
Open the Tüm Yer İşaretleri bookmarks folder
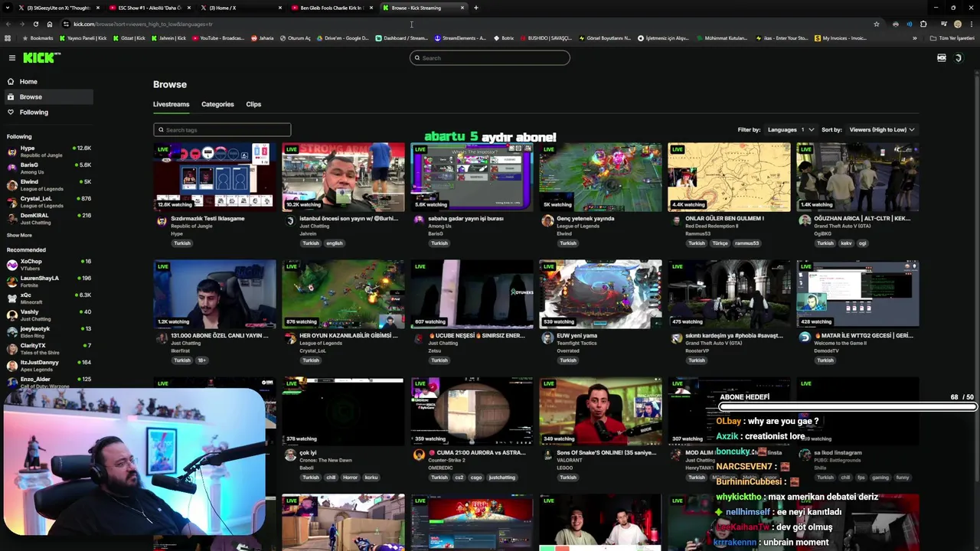(x=952, y=38)
